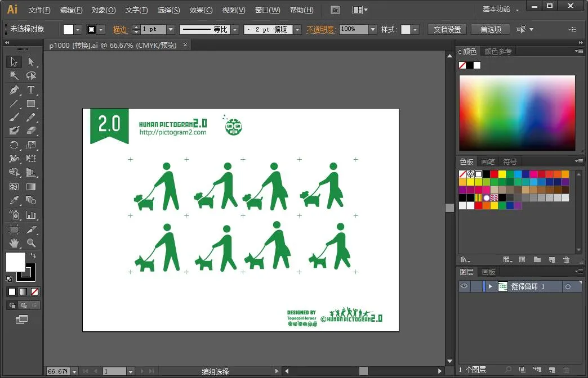Hide the layer using eye icon
The image size is (588, 378).
464,286
